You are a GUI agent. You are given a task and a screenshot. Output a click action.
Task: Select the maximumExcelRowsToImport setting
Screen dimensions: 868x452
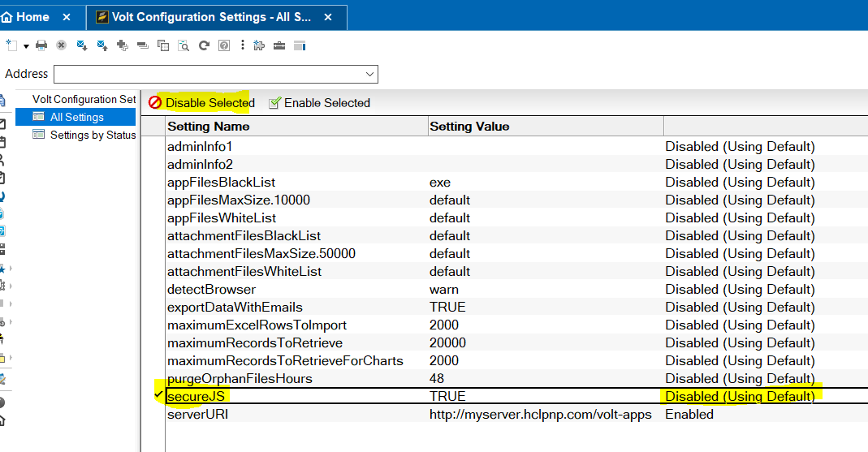pos(257,325)
